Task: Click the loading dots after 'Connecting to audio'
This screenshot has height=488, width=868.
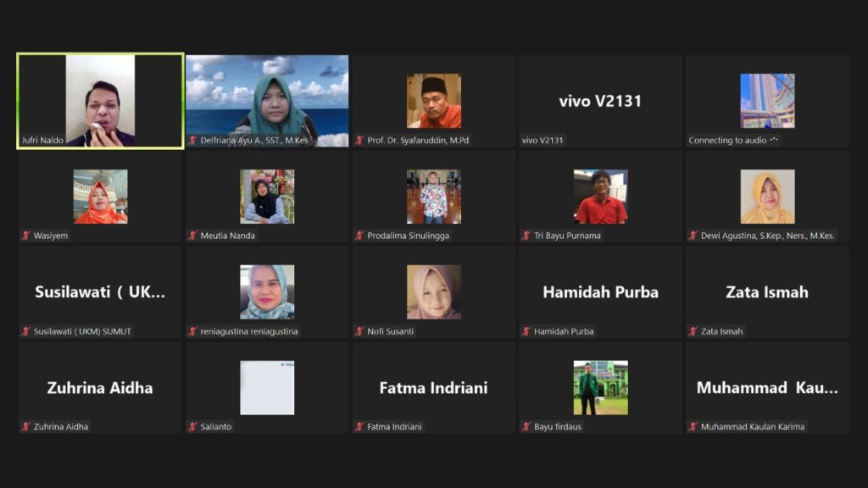Action: click(x=774, y=140)
